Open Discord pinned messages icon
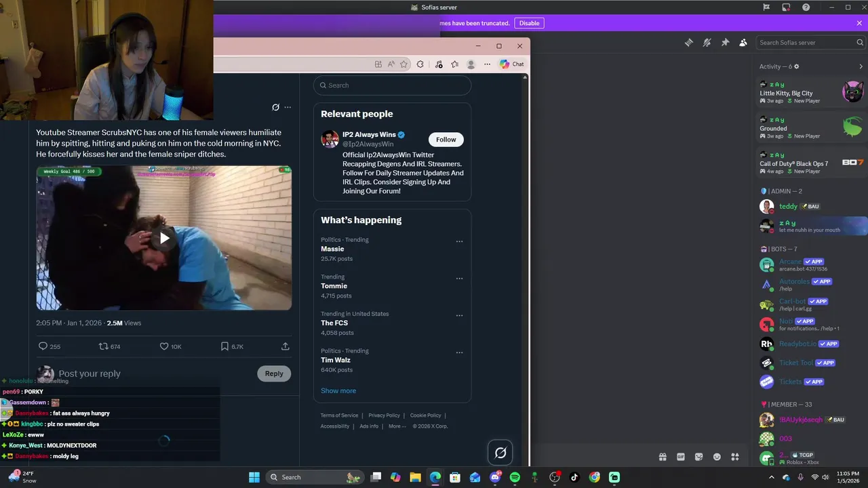Screen dimensions: 868x488 (x=725, y=42)
